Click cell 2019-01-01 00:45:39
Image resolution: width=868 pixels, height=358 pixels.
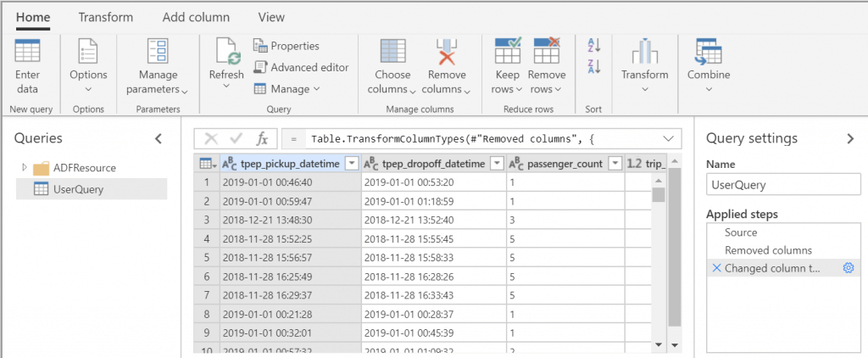pyautogui.click(x=433, y=333)
